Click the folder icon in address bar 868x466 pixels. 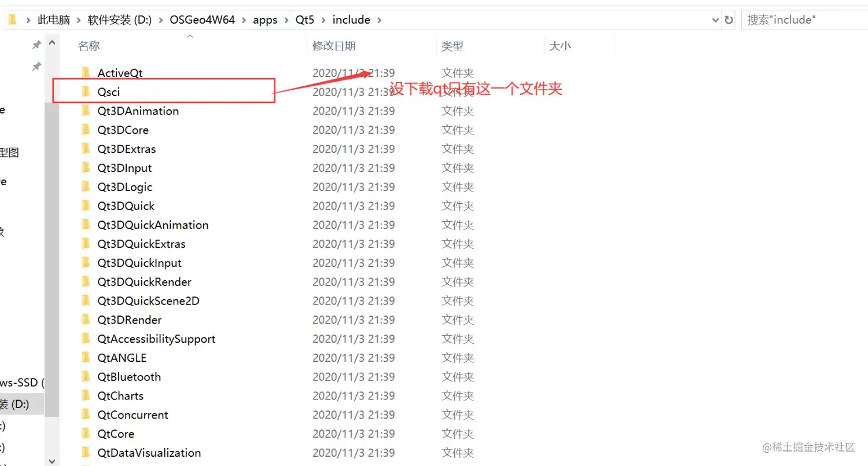[x=13, y=20]
